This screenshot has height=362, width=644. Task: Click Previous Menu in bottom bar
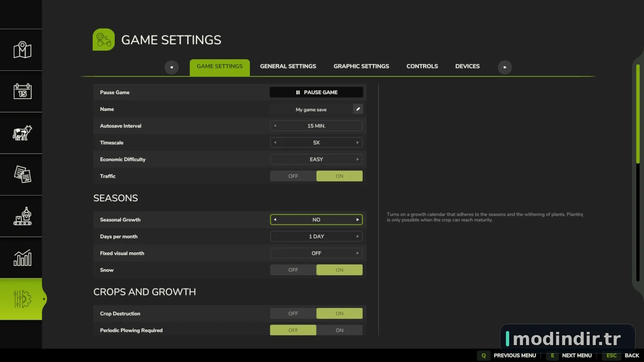point(515,356)
